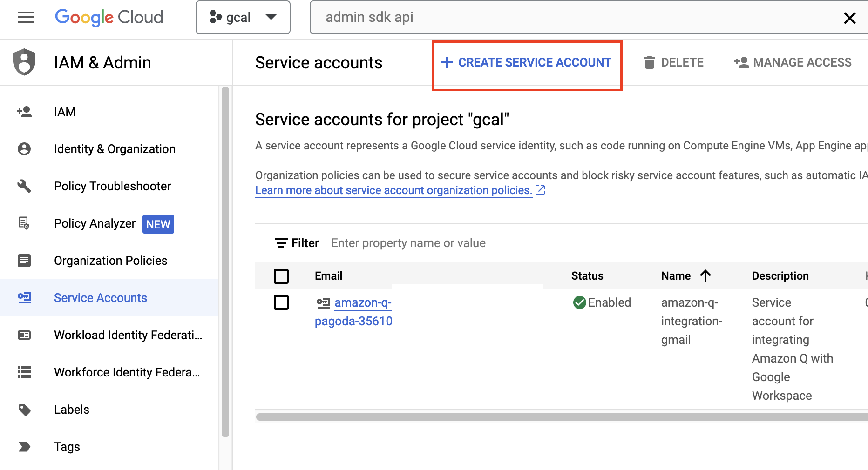Sort by Name column arrow

[x=705, y=276]
